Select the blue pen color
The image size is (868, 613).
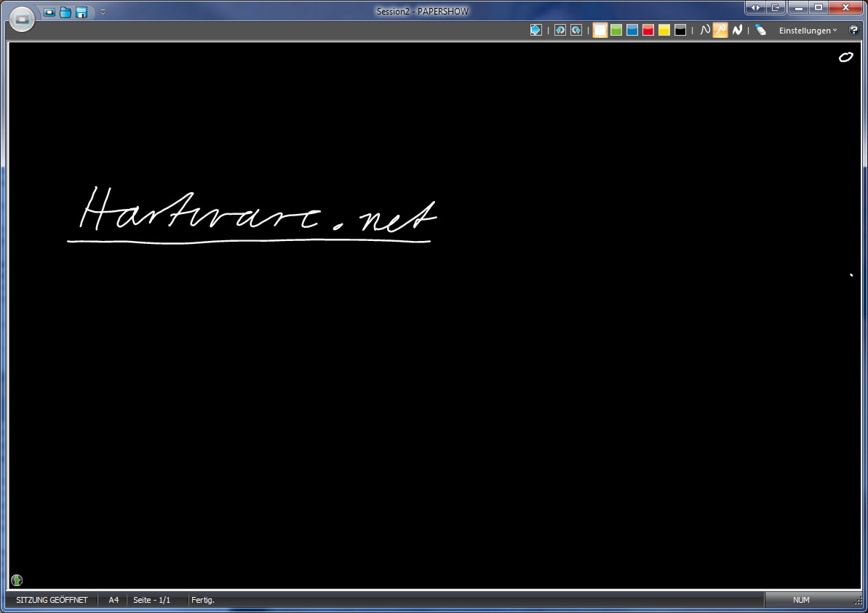(632, 30)
